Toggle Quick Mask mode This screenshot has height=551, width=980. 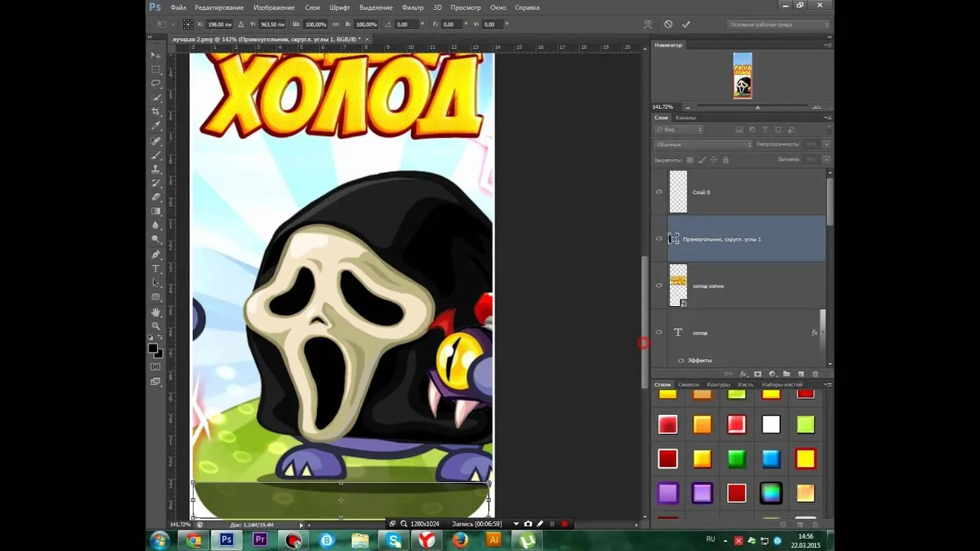point(156,367)
